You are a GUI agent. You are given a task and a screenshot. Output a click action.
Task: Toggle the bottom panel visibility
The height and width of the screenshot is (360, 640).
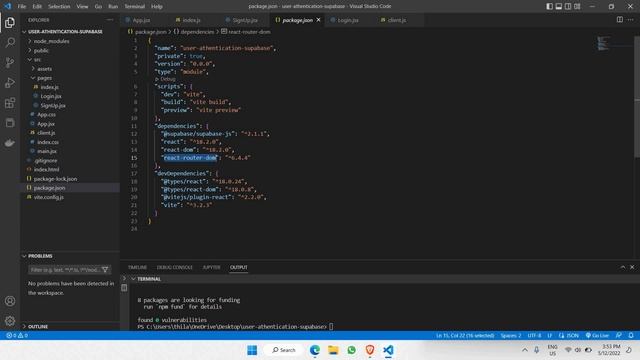pos(559,6)
